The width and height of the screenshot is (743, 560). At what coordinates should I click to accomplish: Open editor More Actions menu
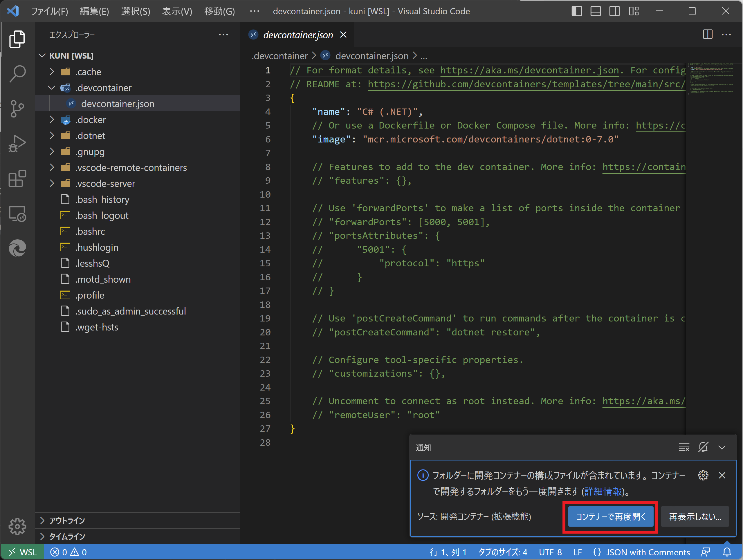click(726, 35)
